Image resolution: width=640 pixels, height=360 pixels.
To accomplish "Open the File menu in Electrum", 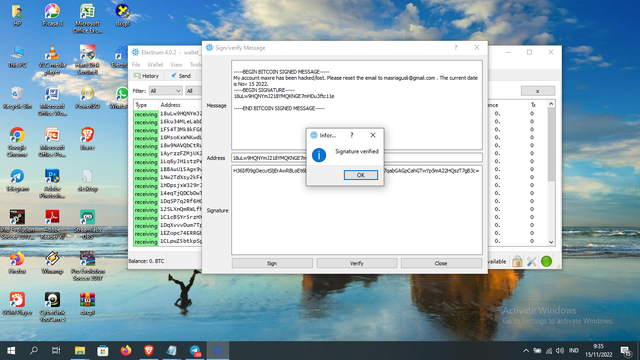I will coord(136,64).
